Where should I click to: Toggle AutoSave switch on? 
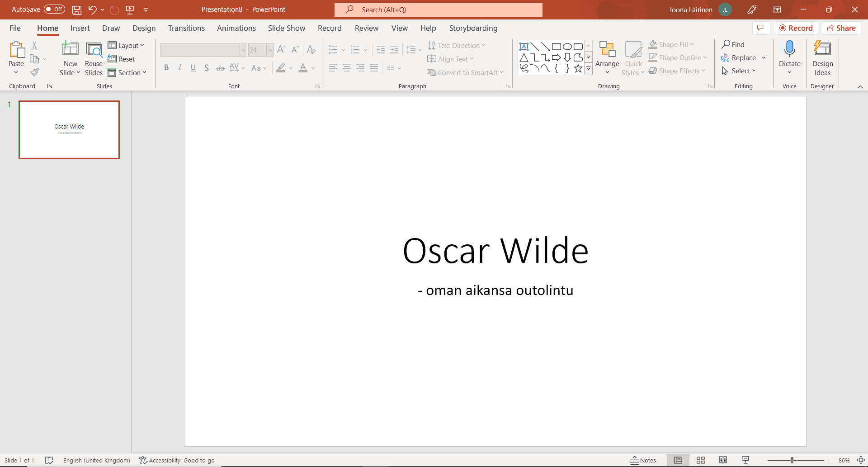pyautogui.click(x=54, y=10)
